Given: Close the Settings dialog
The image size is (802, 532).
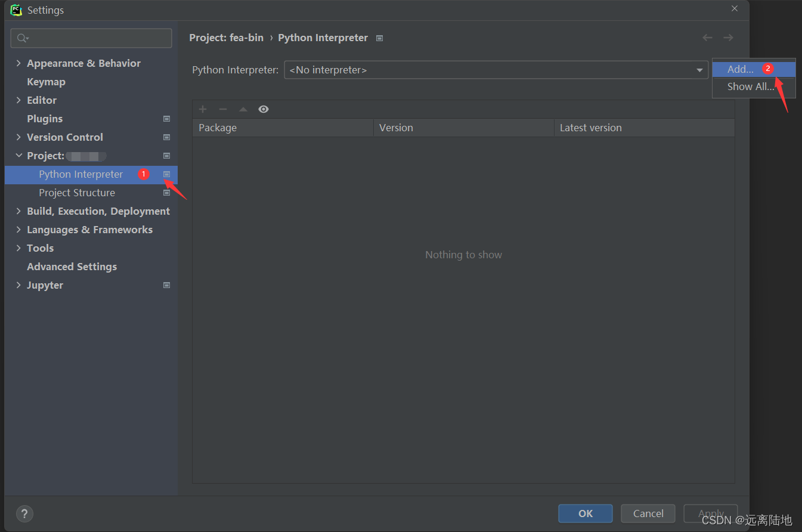Looking at the screenshot, I should tap(735, 8).
